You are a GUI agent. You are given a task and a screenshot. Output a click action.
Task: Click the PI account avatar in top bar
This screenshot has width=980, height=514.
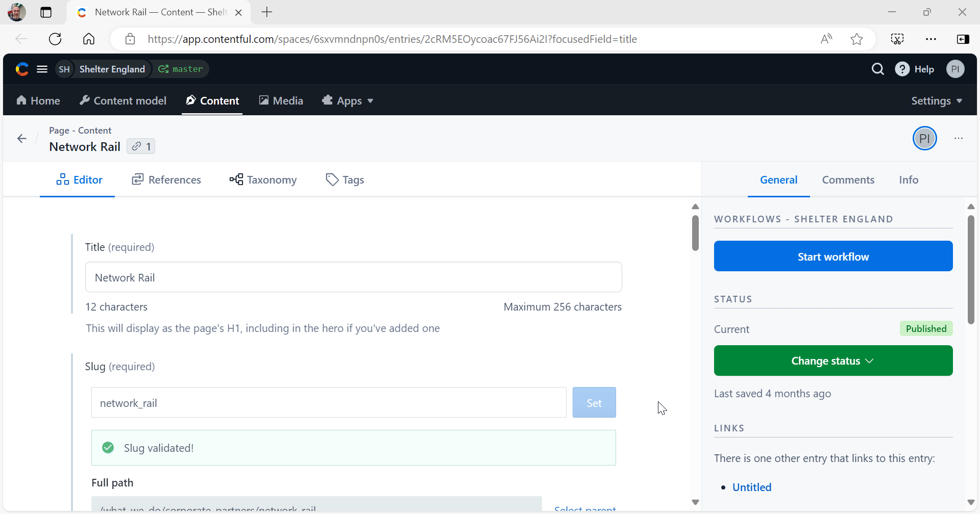click(x=955, y=69)
